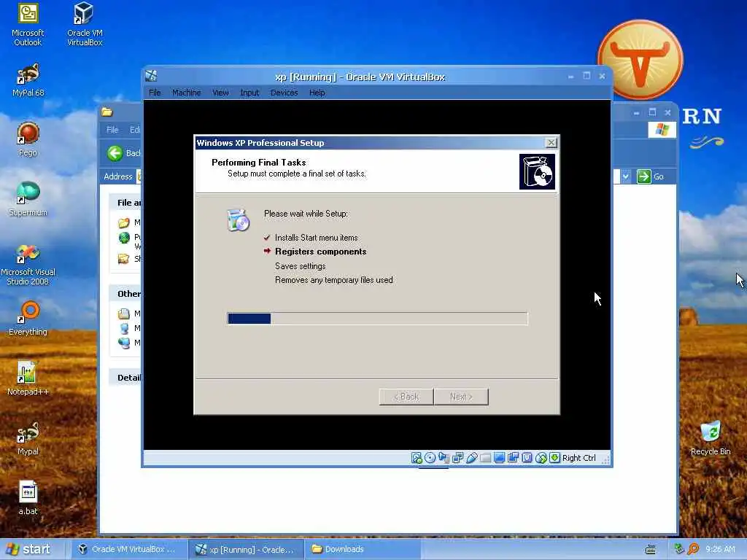Select the MyPal 68 desktop icon

pos(28,80)
